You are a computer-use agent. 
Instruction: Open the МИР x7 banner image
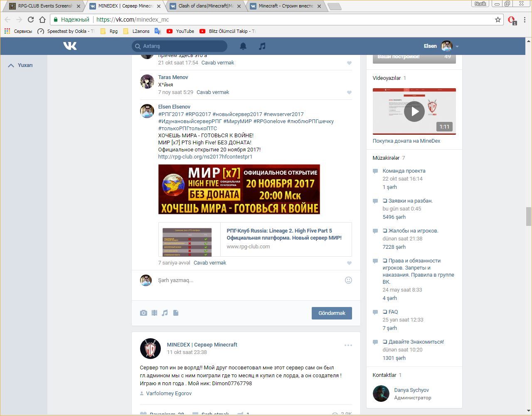pos(239,189)
